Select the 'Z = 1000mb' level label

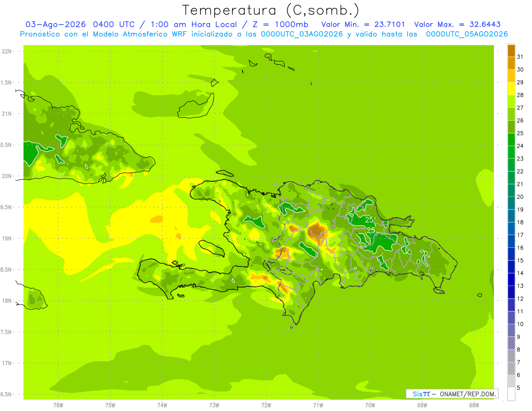[280, 24]
